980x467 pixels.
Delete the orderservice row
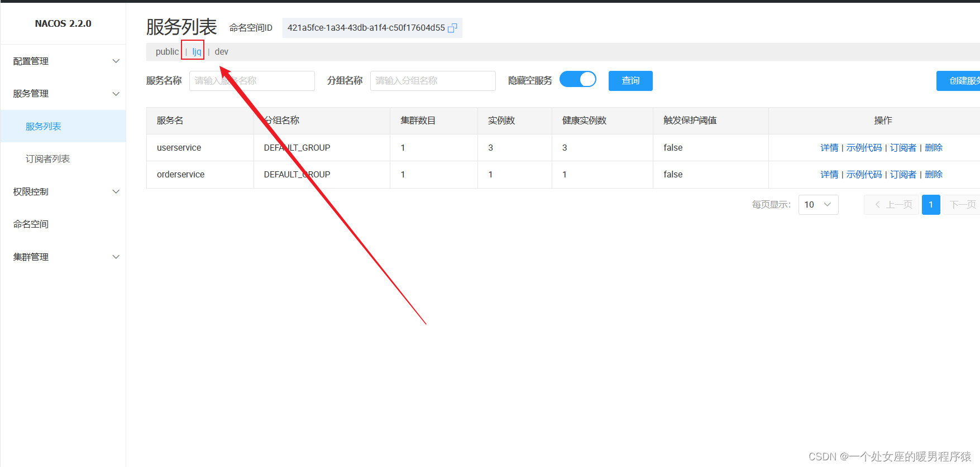pyautogui.click(x=934, y=175)
